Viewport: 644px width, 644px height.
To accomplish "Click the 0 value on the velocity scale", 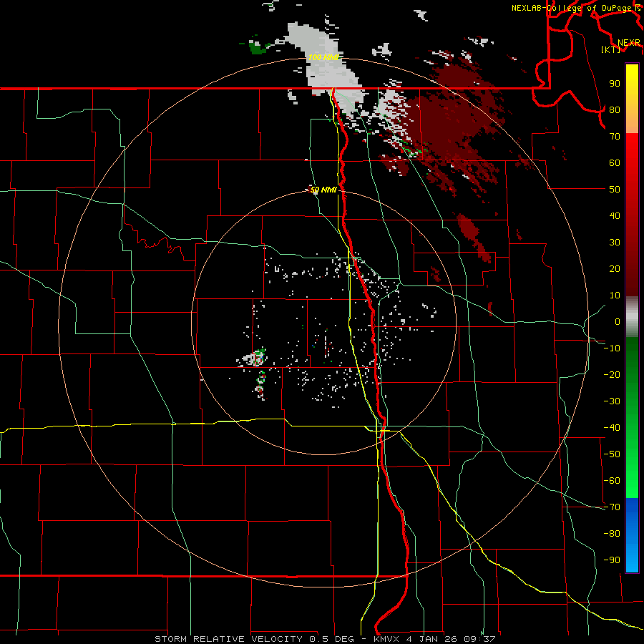I will click(618, 322).
